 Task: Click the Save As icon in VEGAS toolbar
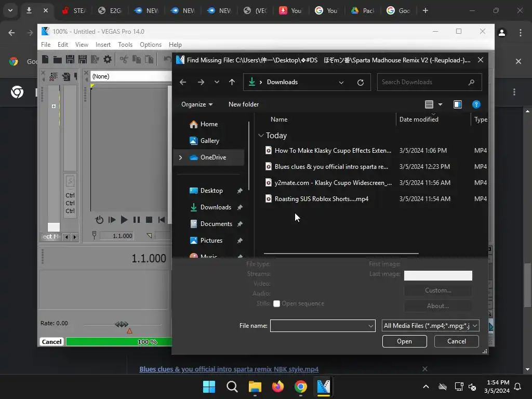click(83, 59)
